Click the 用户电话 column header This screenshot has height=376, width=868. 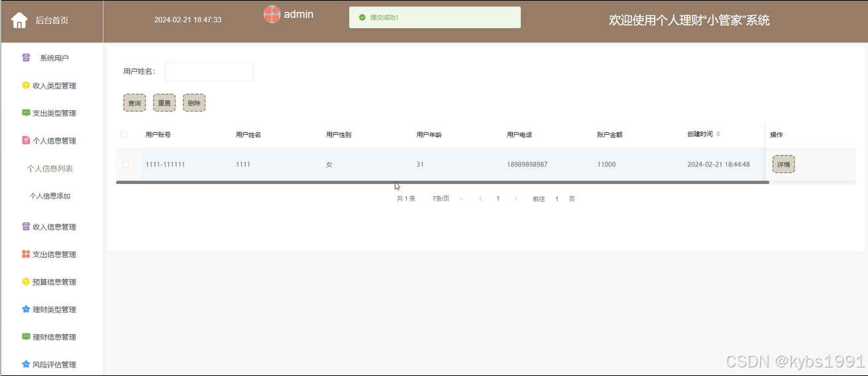[x=520, y=135]
